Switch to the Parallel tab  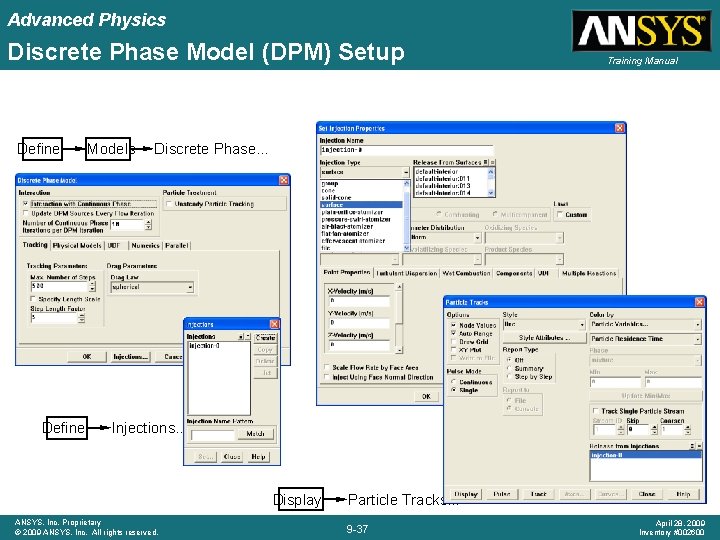pyautogui.click(x=176, y=246)
